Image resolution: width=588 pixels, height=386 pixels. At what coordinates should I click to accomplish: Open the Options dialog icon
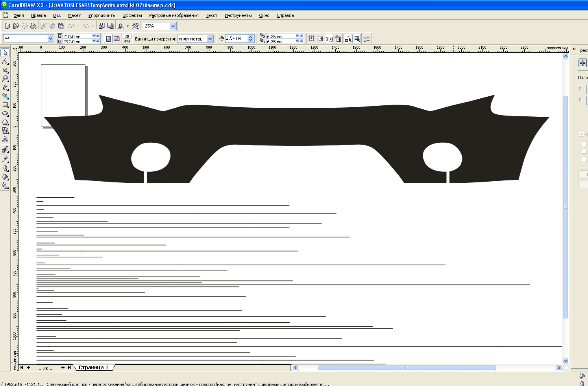point(366,39)
